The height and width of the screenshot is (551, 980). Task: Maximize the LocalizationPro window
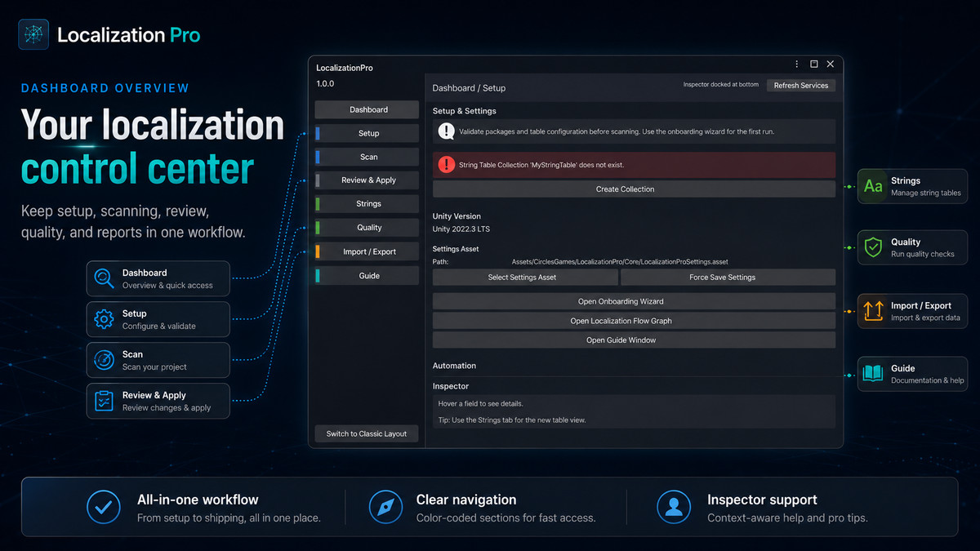pyautogui.click(x=814, y=64)
